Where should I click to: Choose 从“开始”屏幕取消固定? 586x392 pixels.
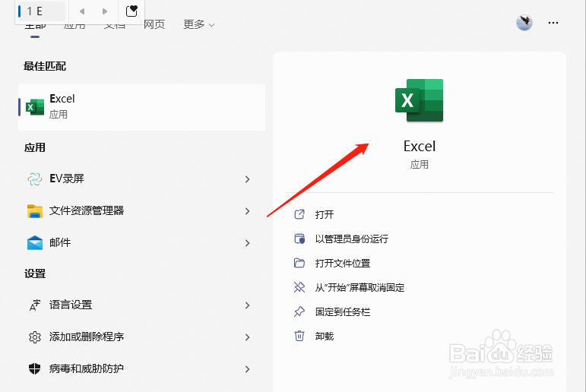360,287
